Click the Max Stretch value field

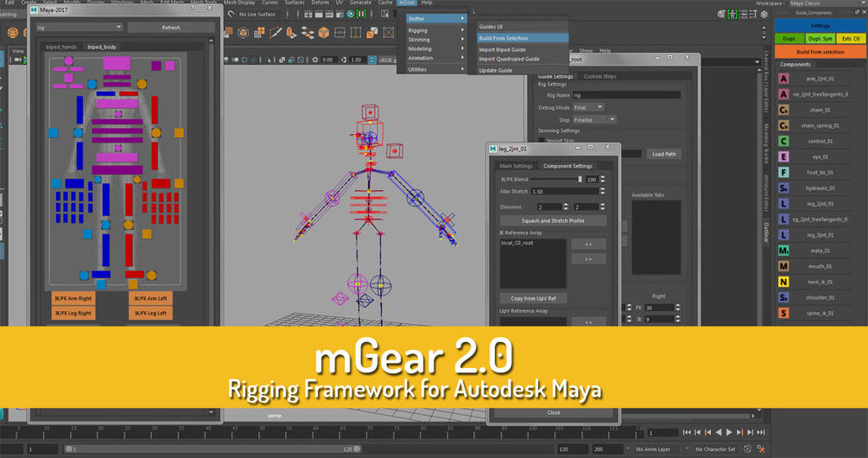(564, 192)
